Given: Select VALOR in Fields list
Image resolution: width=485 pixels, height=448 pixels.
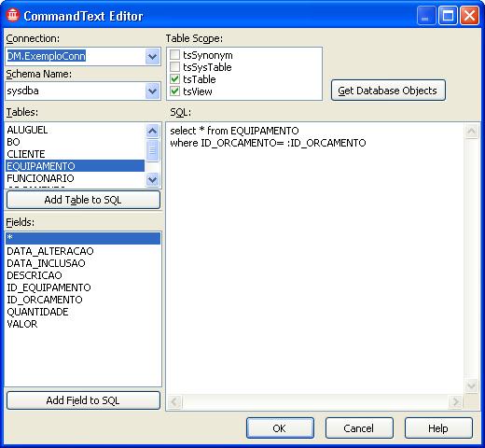Looking at the screenshot, I should tap(83, 324).
